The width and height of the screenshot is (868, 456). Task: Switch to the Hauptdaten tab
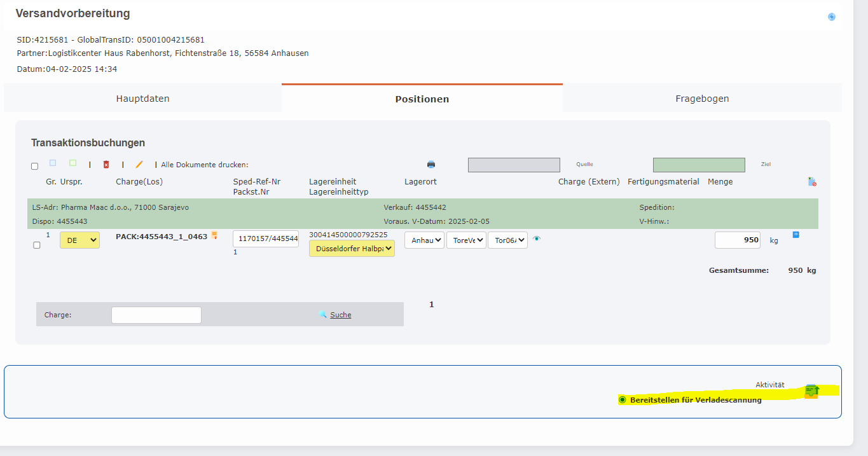[x=142, y=99]
